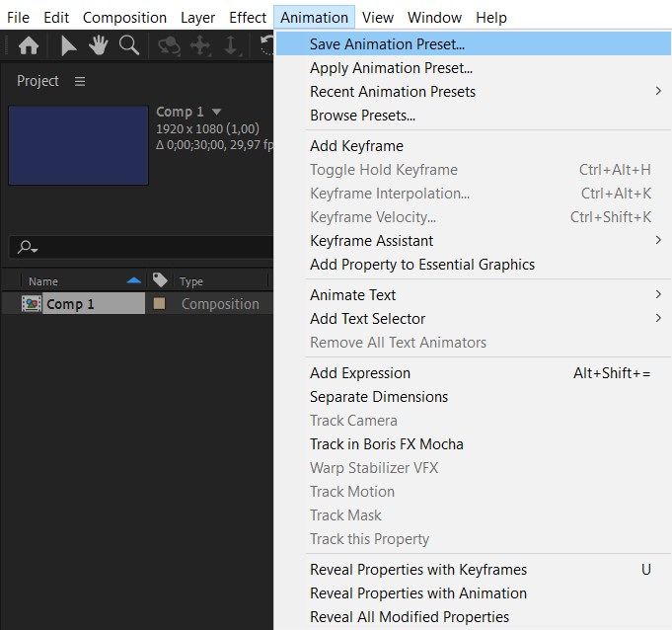Select the Zoom magnifier tool
The width and height of the screenshot is (672, 630).
(128, 45)
